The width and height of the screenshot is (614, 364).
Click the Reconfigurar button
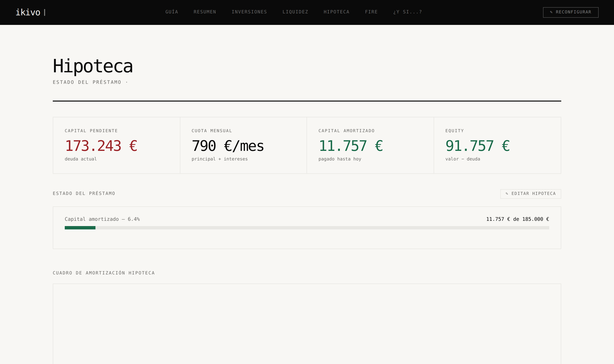571,12
